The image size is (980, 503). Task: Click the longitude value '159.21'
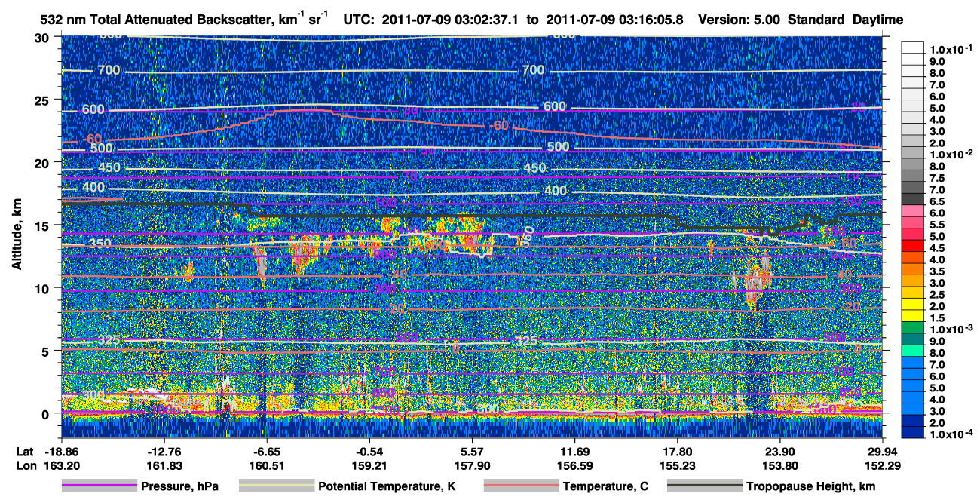click(369, 465)
